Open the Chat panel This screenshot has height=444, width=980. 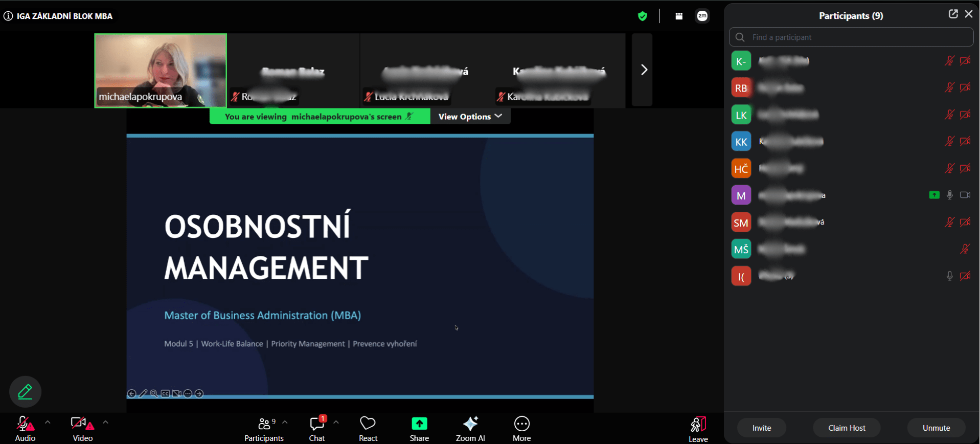coord(317,428)
